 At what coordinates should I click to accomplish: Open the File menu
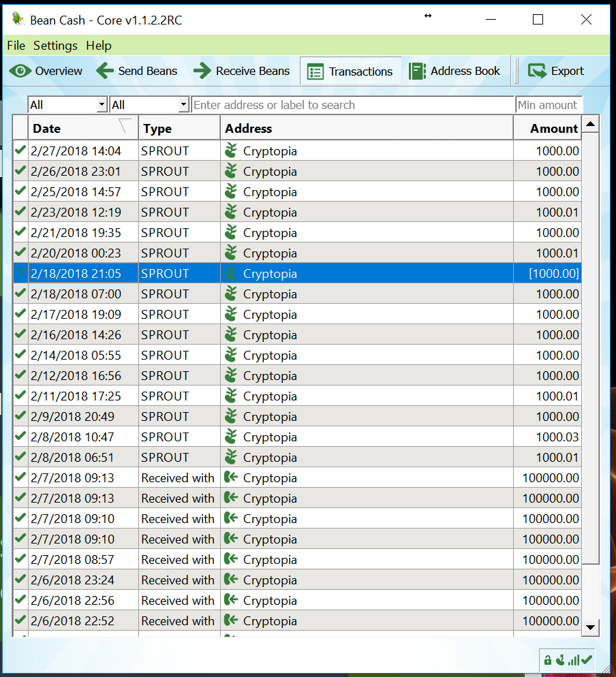16,46
